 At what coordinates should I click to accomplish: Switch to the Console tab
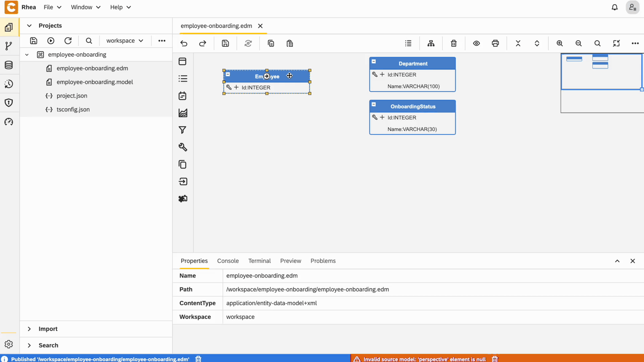[228, 261]
